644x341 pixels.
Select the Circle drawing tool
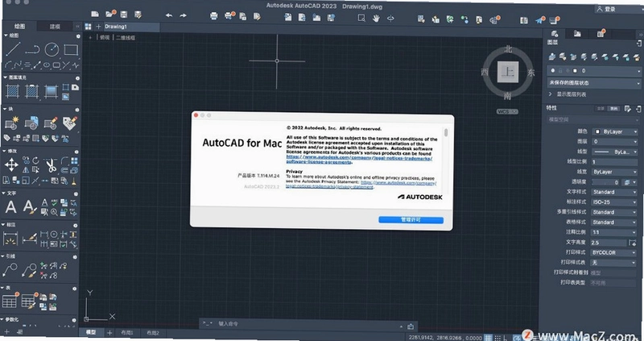52,49
